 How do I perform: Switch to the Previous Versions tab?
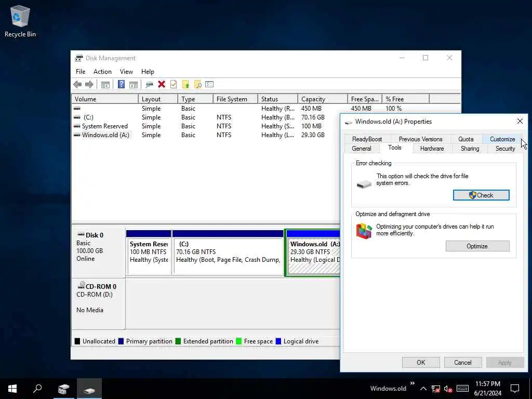(420, 139)
